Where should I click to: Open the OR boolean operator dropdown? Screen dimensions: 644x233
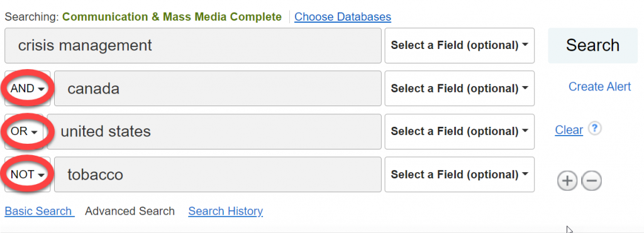click(25, 132)
